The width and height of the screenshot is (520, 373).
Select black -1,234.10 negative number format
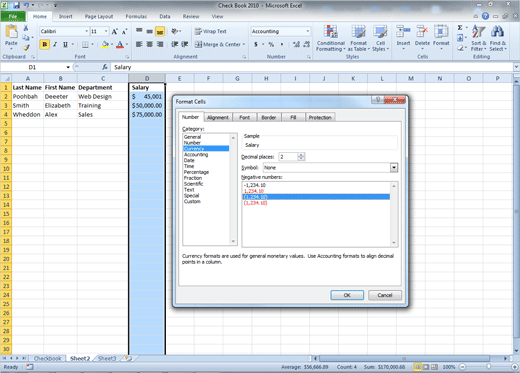coord(255,185)
